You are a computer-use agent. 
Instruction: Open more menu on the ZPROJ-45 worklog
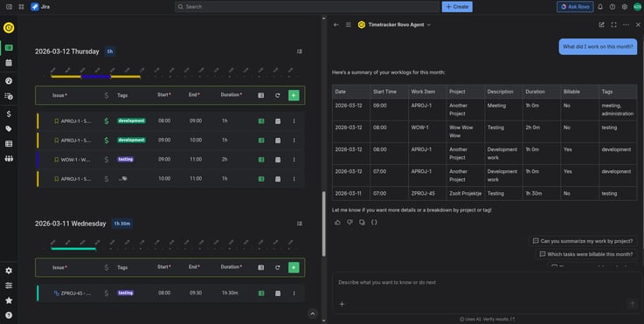[294, 293]
